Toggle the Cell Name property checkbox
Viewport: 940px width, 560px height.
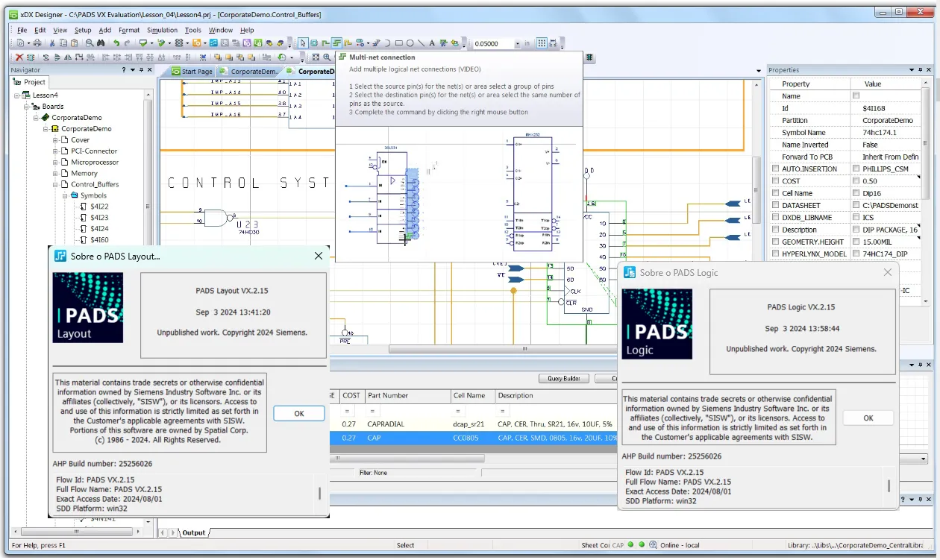pos(776,193)
